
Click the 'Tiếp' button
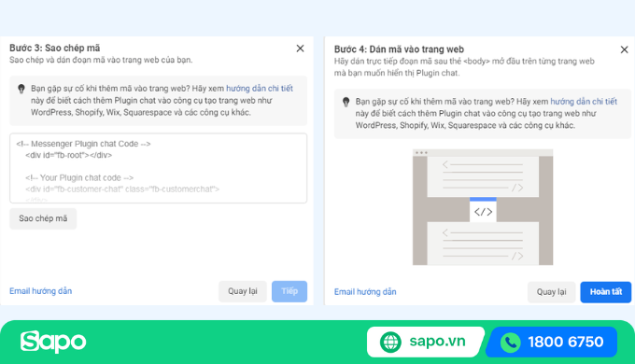[x=289, y=291]
